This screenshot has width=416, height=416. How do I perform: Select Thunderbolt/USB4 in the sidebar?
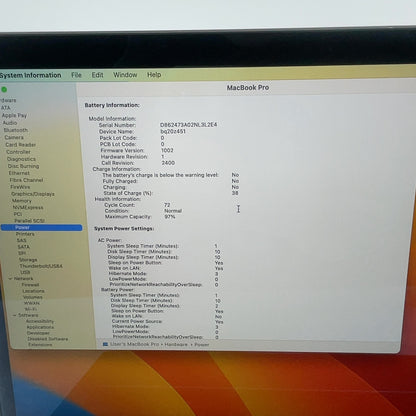41,266
